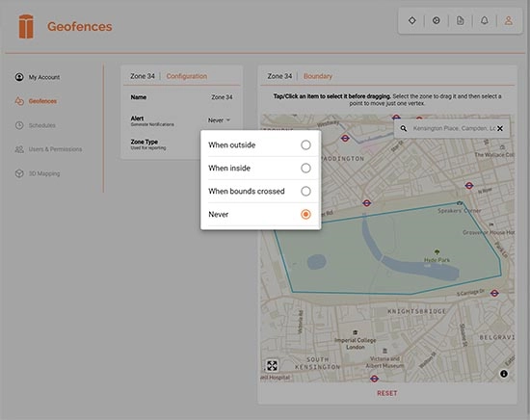Toggle fullscreen map expand icon

click(x=272, y=366)
